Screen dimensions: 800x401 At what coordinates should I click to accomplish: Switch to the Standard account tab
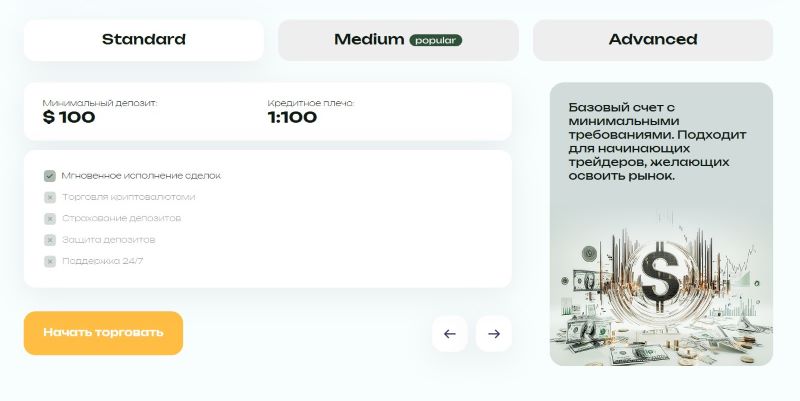(144, 40)
